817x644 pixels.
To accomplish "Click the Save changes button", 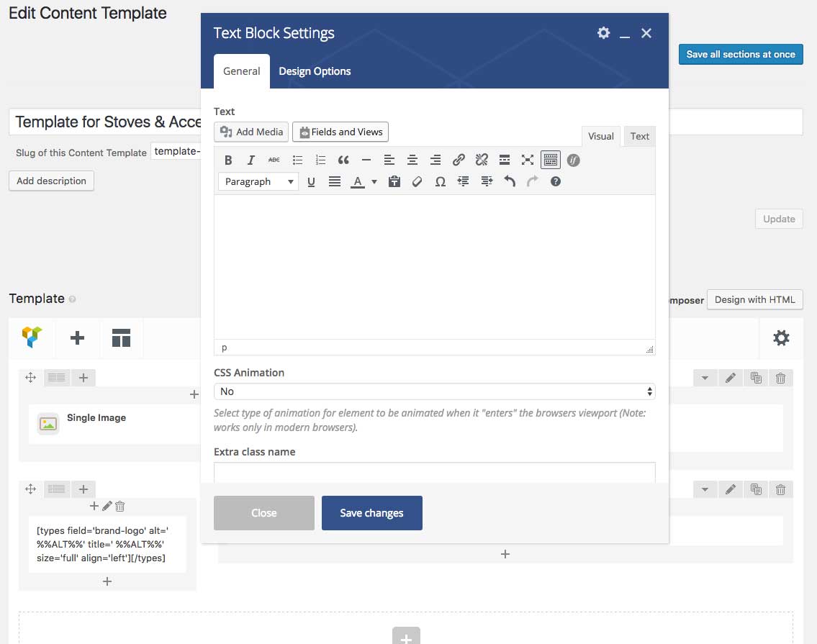I will tap(371, 513).
